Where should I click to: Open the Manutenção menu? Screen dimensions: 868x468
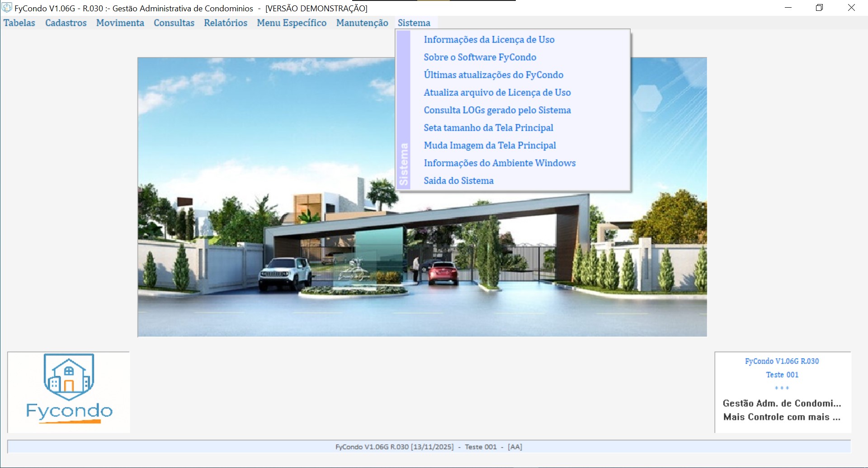(x=362, y=23)
